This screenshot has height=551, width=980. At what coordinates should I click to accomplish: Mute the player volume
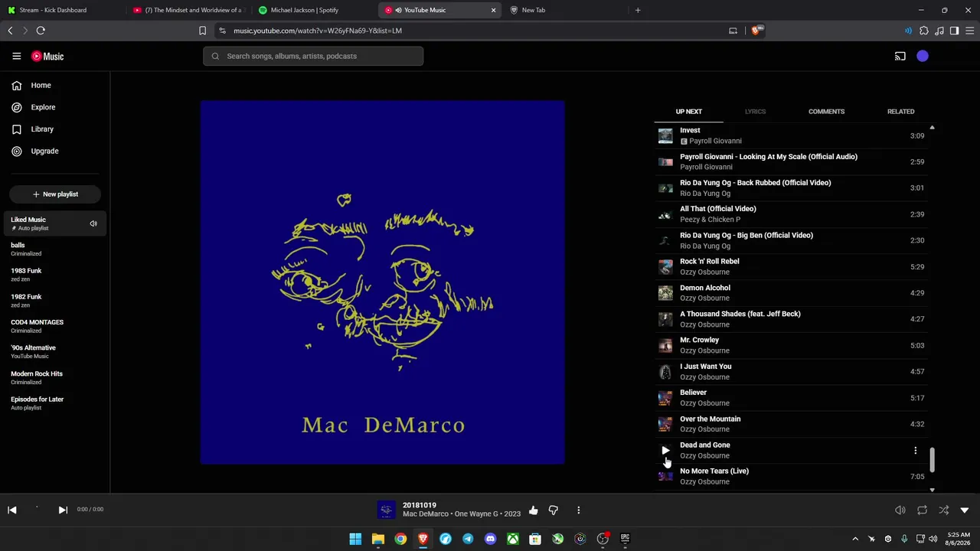tap(900, 510)
